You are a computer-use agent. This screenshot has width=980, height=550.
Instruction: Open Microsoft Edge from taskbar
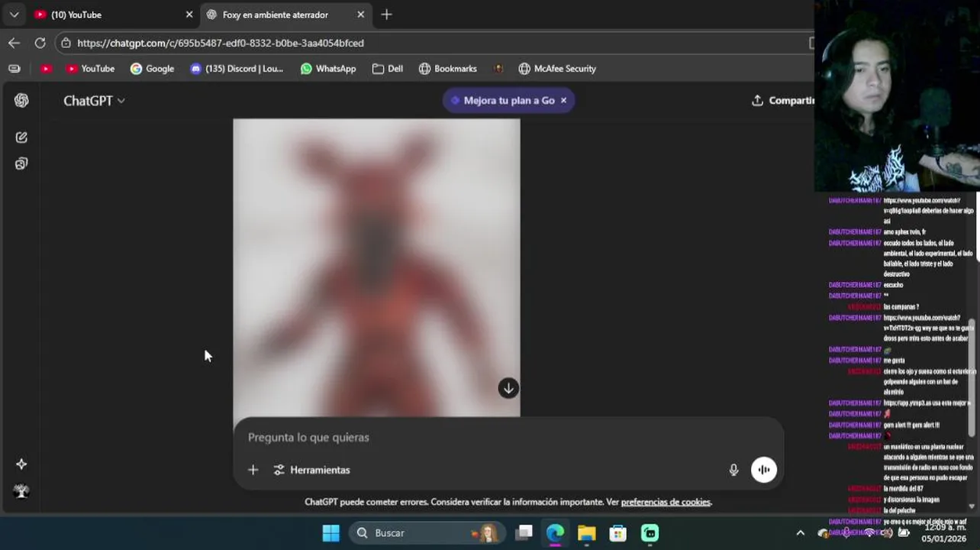555,532
